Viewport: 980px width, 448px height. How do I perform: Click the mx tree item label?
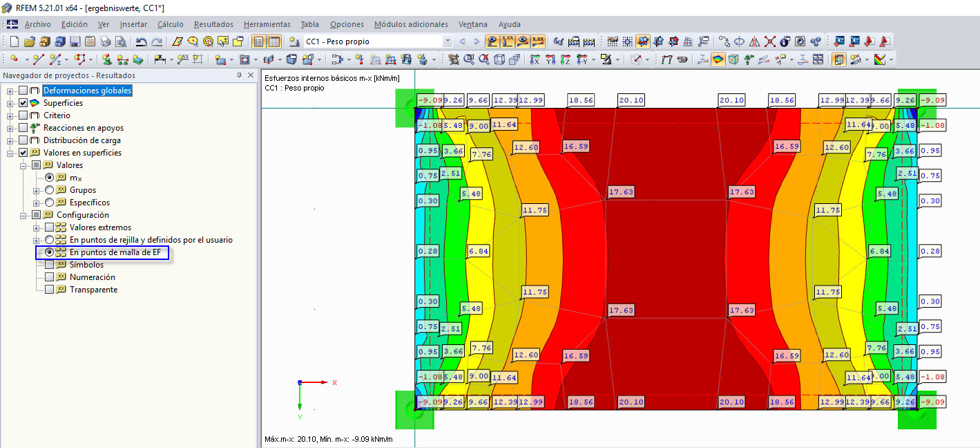tap(76, 178)
